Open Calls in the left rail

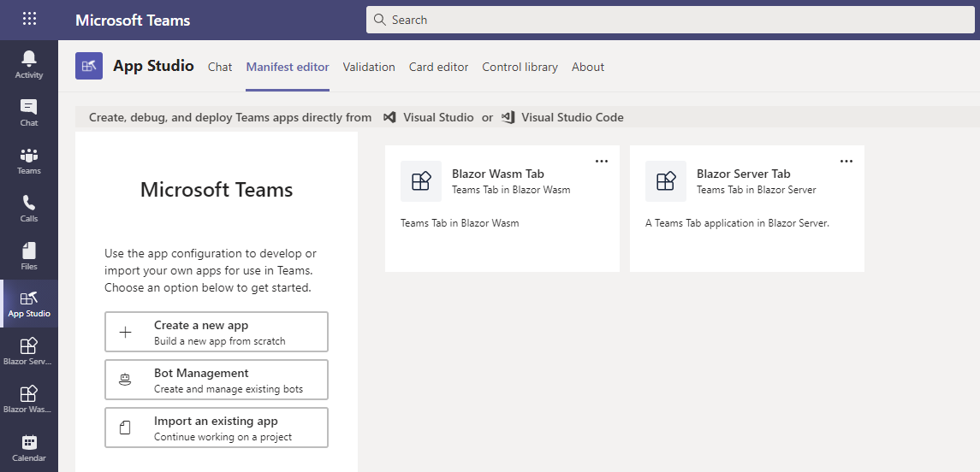point(29,209)
